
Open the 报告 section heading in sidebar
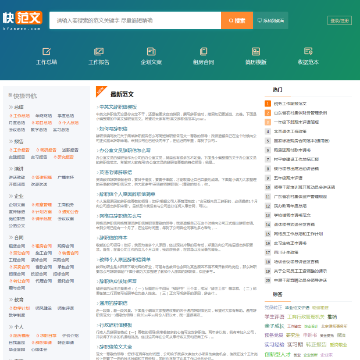18,142
